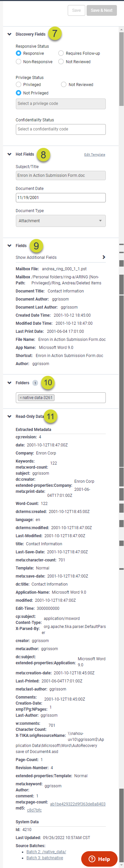Screen dimensions: 124x868
Task: Click the Save & Next button
Action: tap(102, 10)
